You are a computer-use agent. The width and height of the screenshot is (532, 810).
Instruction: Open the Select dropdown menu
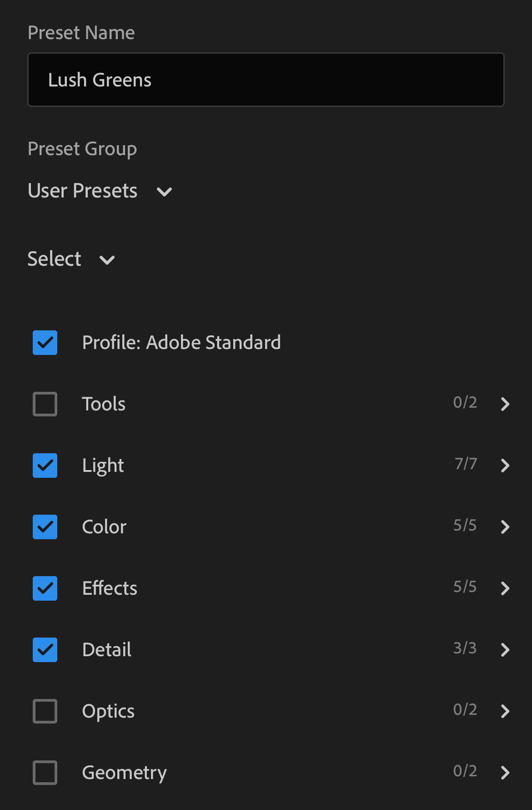[x=71, y=259]
